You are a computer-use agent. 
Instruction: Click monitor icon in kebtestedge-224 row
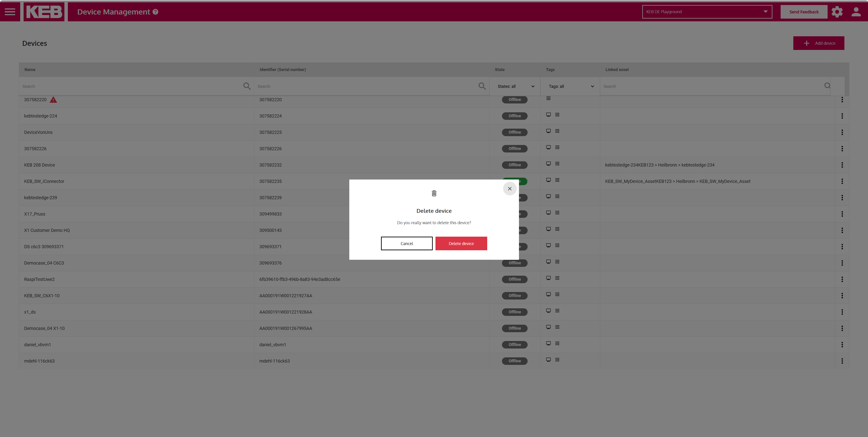point(548,115)
